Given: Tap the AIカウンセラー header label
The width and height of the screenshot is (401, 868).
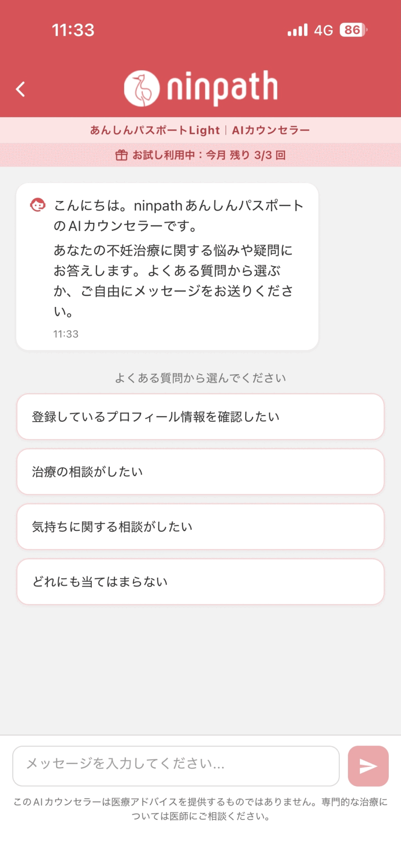Looking at the screenshot, I should tap(271, 130).
